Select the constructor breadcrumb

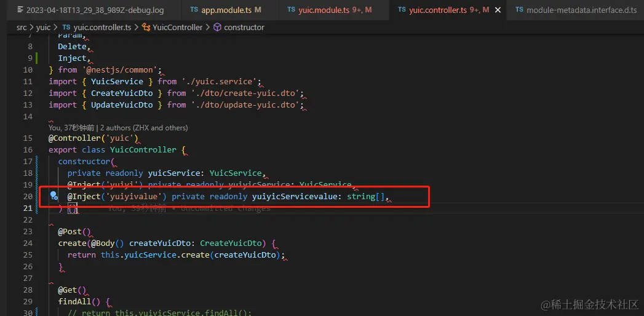(244, 28)
